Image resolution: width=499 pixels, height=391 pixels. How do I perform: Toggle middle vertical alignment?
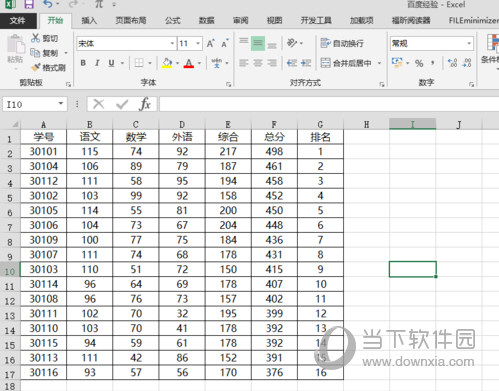258,43
